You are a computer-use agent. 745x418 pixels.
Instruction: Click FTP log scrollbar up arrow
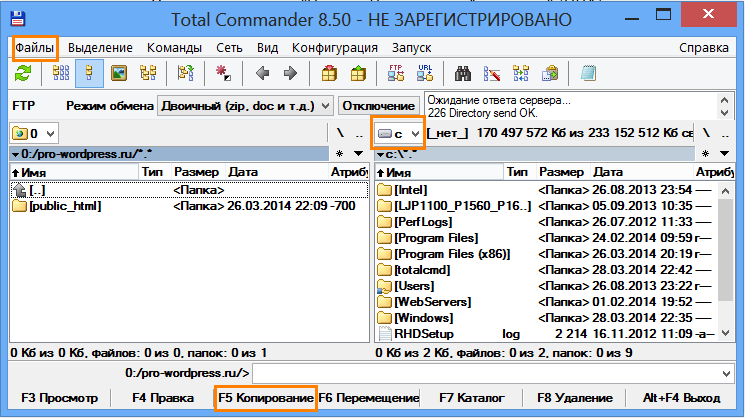pos(725,100)
